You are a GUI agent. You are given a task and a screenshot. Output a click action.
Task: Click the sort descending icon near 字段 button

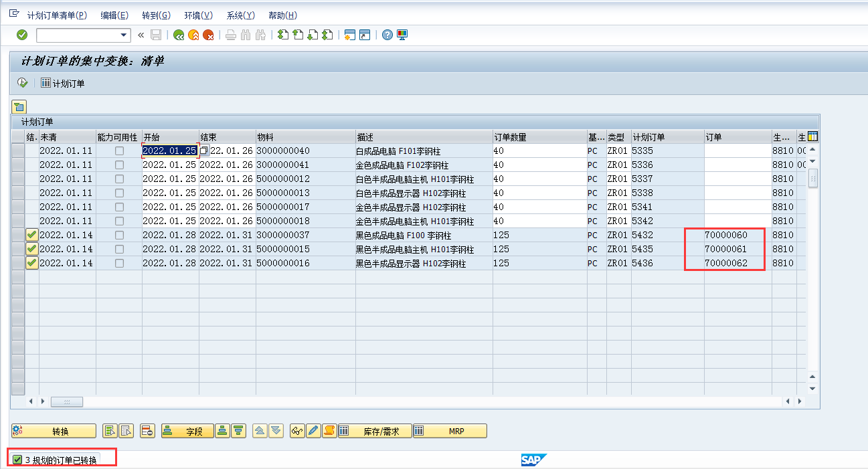(x=238, y=430)
